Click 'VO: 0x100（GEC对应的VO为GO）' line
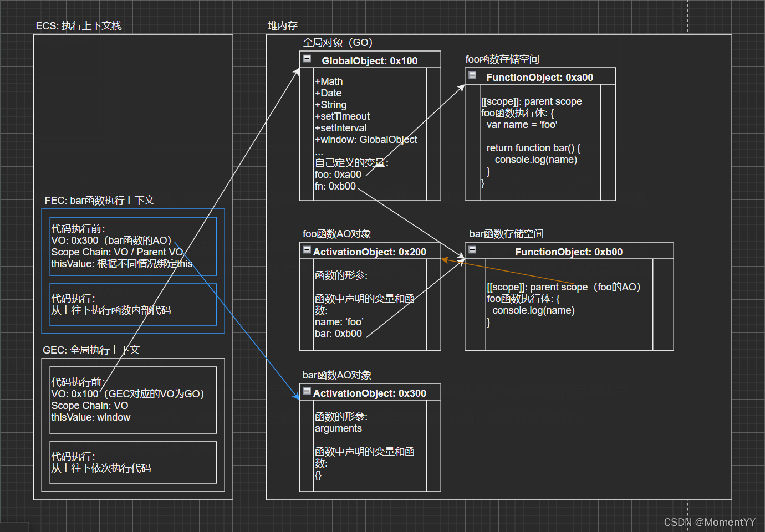Viewport: 765px width, 532px height. [x=127, y=394]
